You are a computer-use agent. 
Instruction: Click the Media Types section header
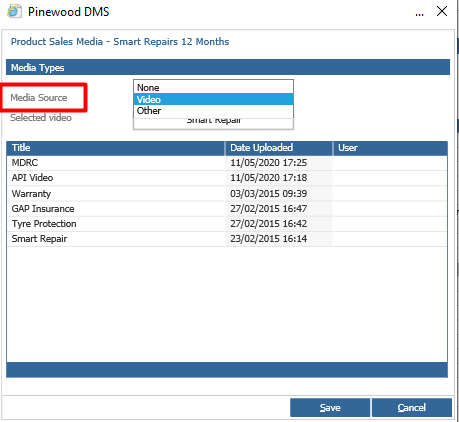tap(228, 67)
